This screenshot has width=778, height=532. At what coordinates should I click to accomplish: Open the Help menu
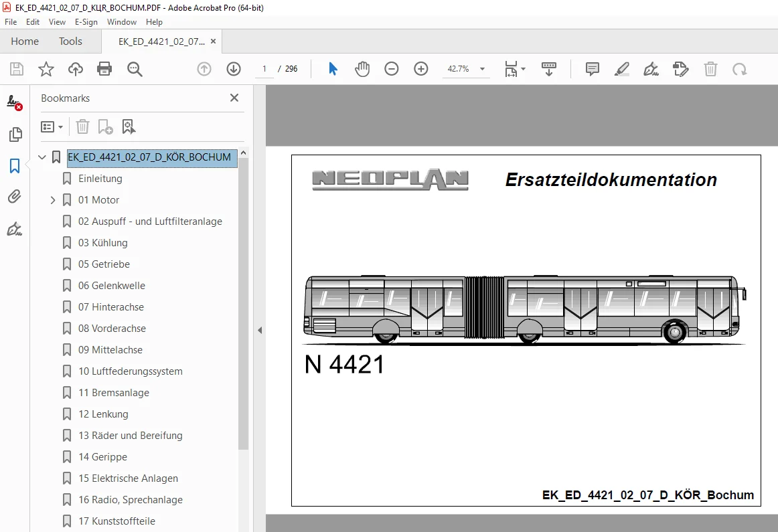tap(154, 22)
